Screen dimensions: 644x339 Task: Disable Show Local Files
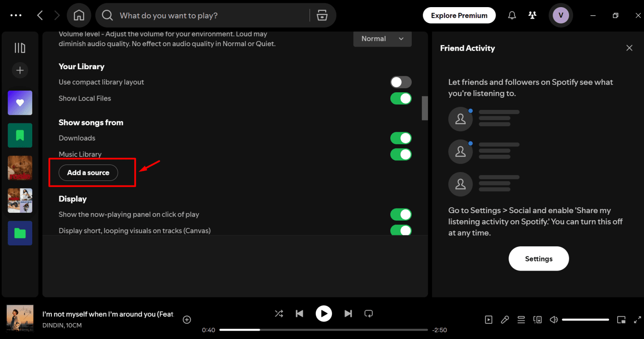point(401,99)
